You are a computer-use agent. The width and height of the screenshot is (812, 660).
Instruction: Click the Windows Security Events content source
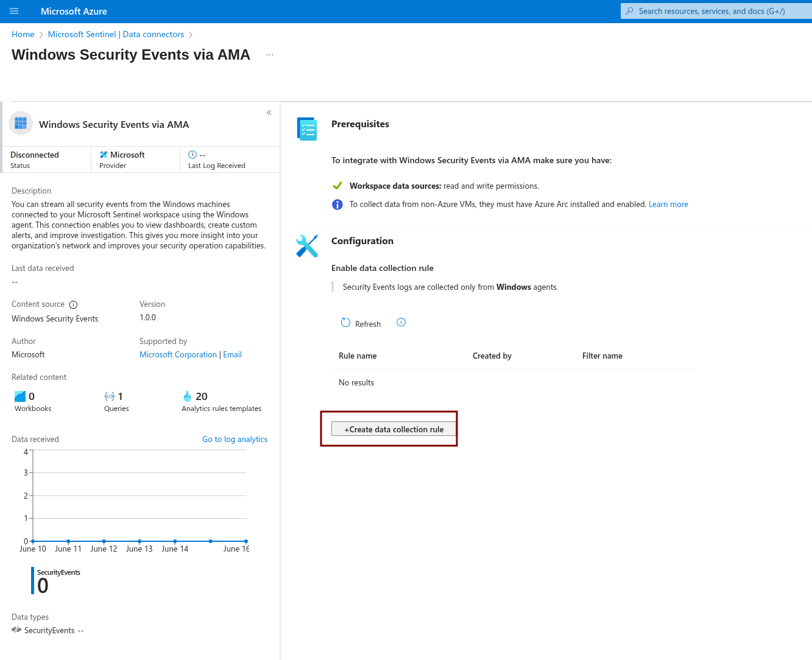tap(55, 319)
